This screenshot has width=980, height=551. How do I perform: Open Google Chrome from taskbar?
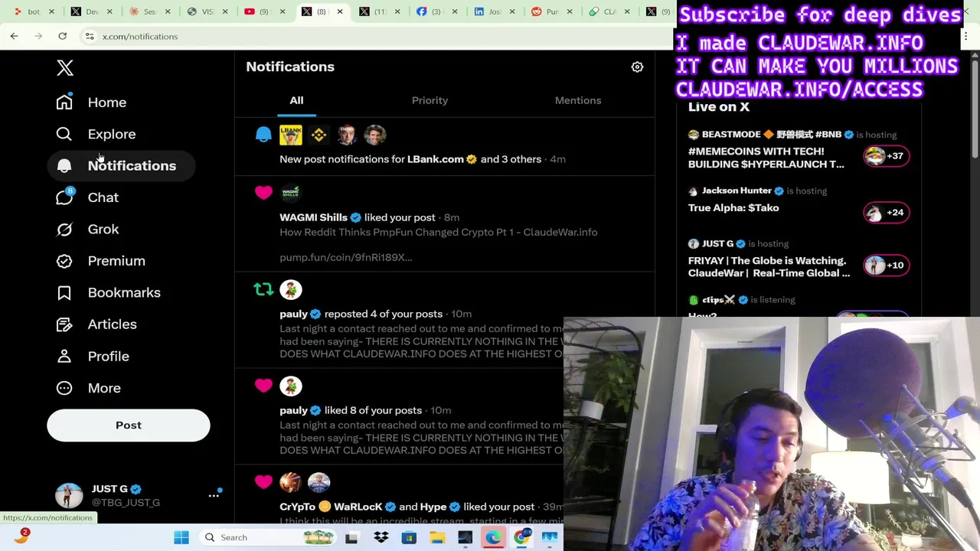pyautogui.click(x=521, y=537)
